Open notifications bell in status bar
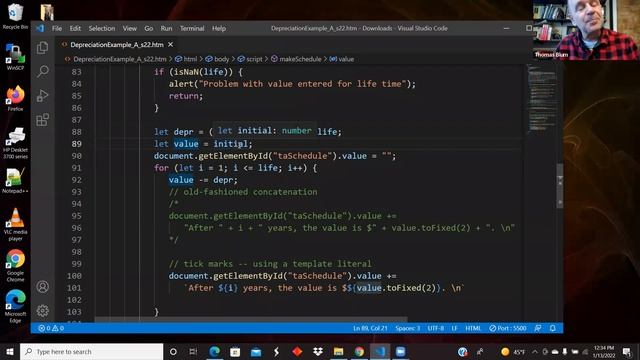The image size is (640, 360). point(553,328)
